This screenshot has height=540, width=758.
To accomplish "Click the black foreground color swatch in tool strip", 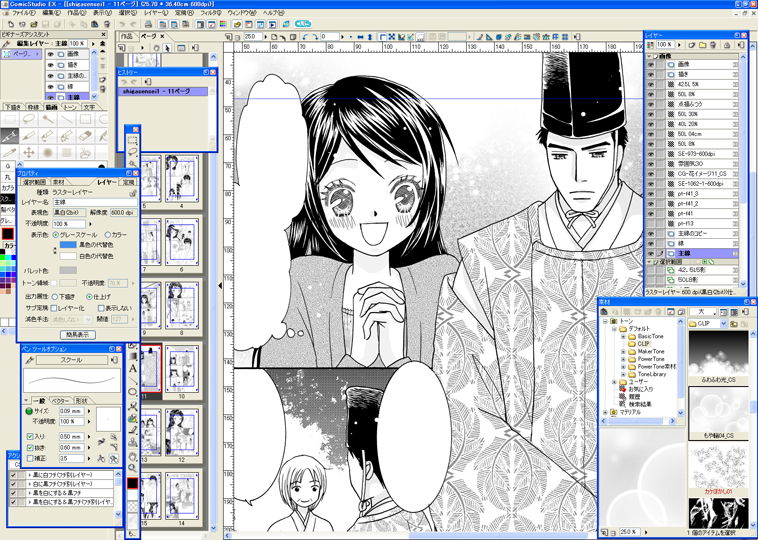I will [x=132, y=483].
